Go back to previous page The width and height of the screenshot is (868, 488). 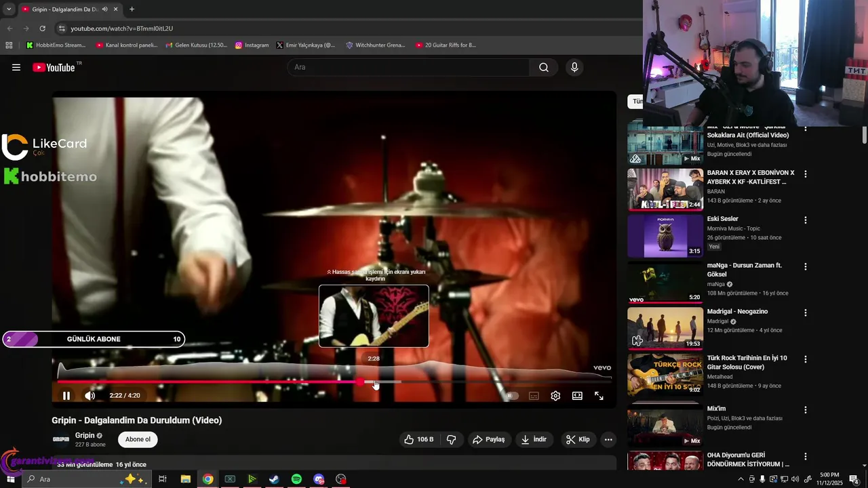(9, 28)
